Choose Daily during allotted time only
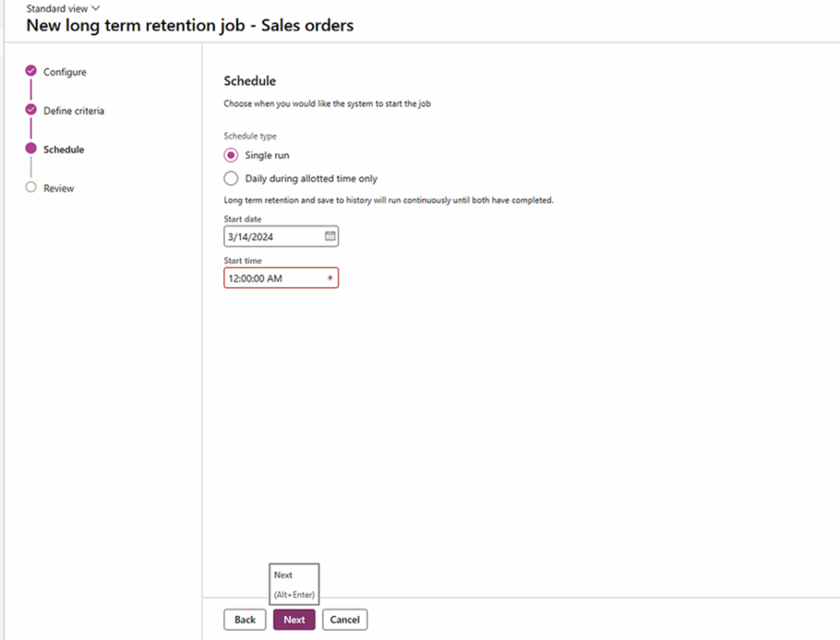This screenshot has width=840, height=640. pyautogui.click(x=231, y=178)
